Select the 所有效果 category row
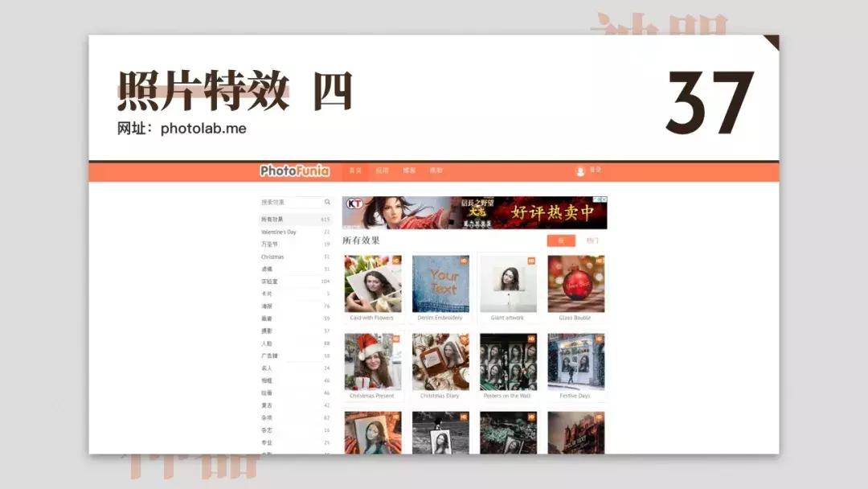The width and height of the screenshot is (868, 489). pyautogui.click(x=296, y=220)
